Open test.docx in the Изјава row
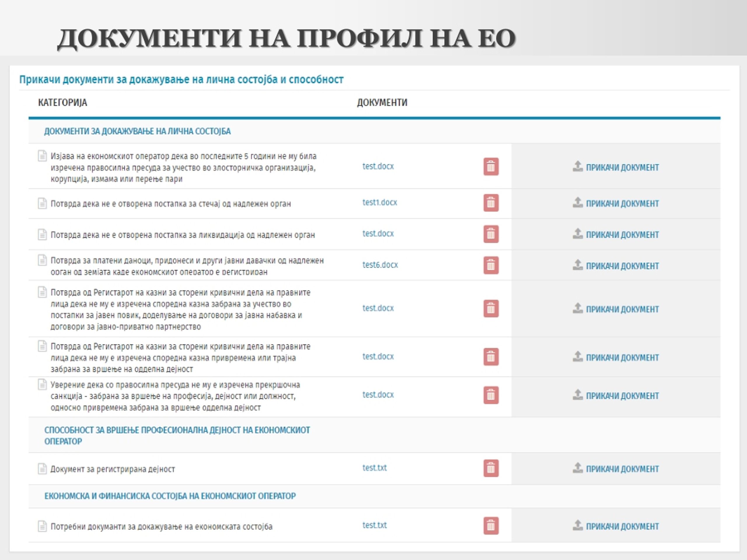The width and height of the screenshot is (747, 560). (378, 166)
